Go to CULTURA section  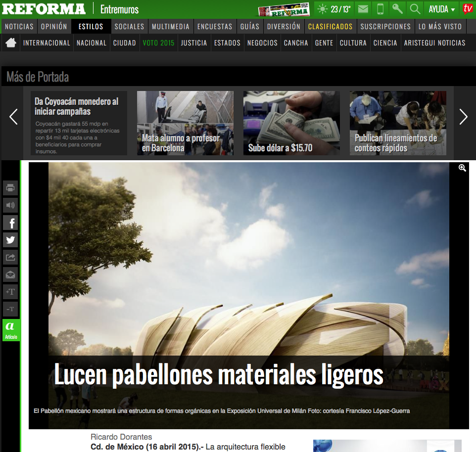pyautogui.click(x=353, y=43)
